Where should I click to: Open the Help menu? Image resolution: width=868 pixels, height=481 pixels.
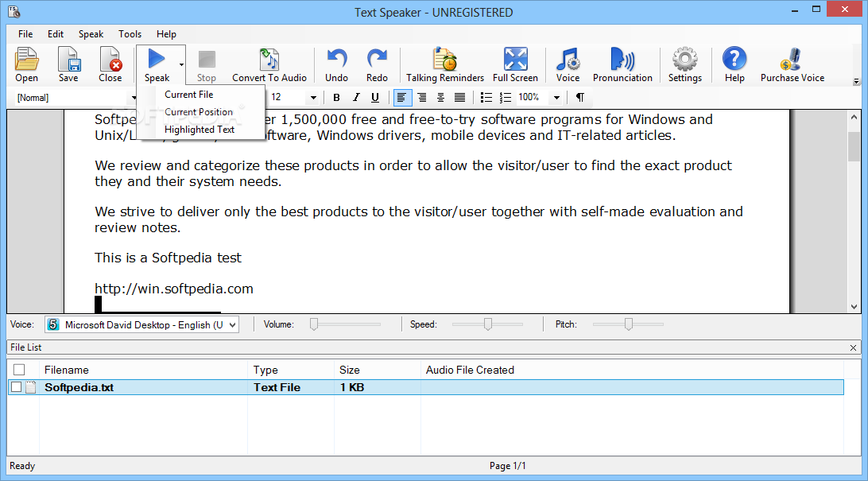coord(166,33)
